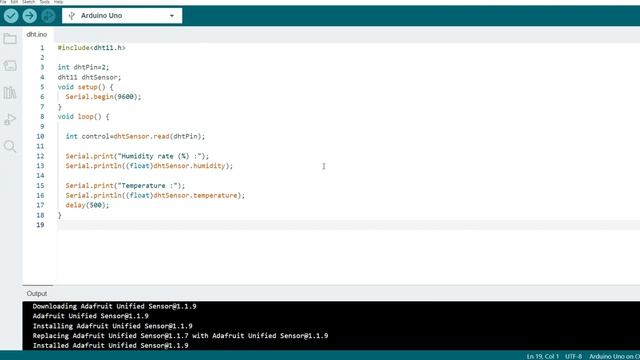The image size is (640, 360).
Task: Click the "Ln 19, Col 1" status entry
Action: [x=542, y=356]
